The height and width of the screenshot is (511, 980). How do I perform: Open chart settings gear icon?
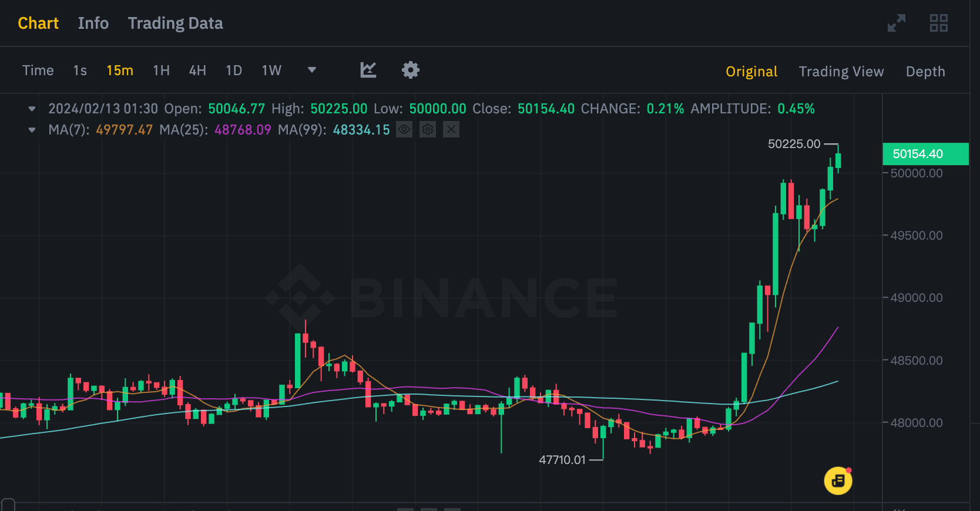click(x=410, y=70)
